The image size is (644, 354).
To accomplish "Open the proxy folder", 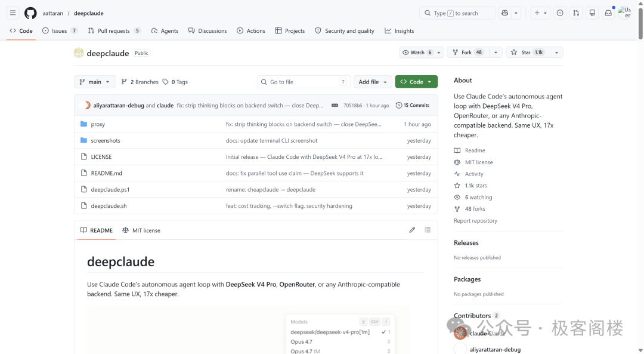I will point(98,124).
